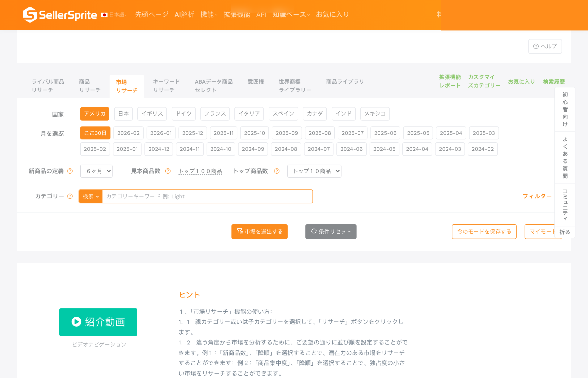The height and width of the screenshot is (378, 588).
Task: Select the 2026-02 month option
Action: (128, 133)
